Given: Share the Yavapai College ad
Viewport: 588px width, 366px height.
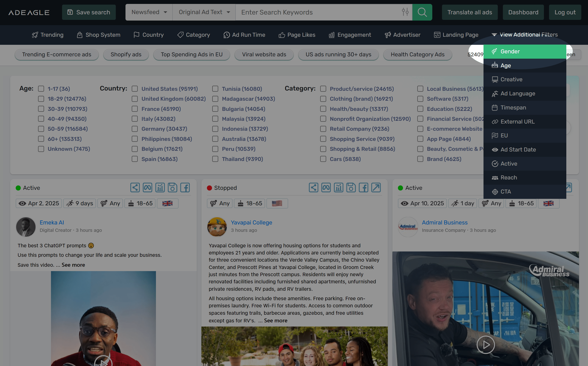Looking at the screenshot, I should click(x=313, y=188).
